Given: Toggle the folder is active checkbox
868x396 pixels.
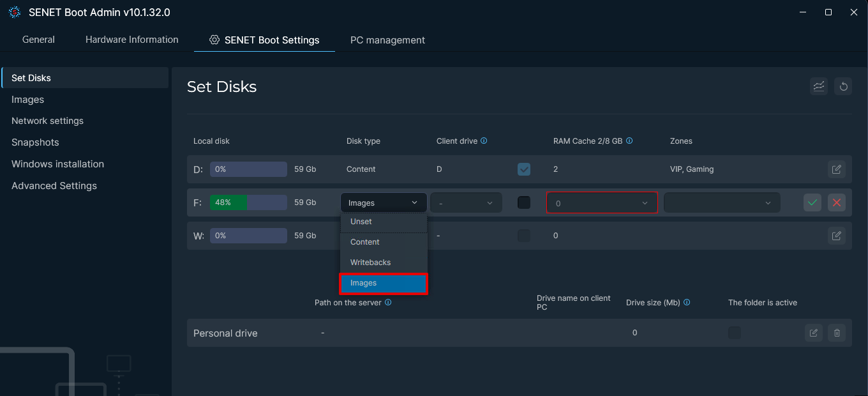Looking at the screenshot, I should tap(735, 333).
